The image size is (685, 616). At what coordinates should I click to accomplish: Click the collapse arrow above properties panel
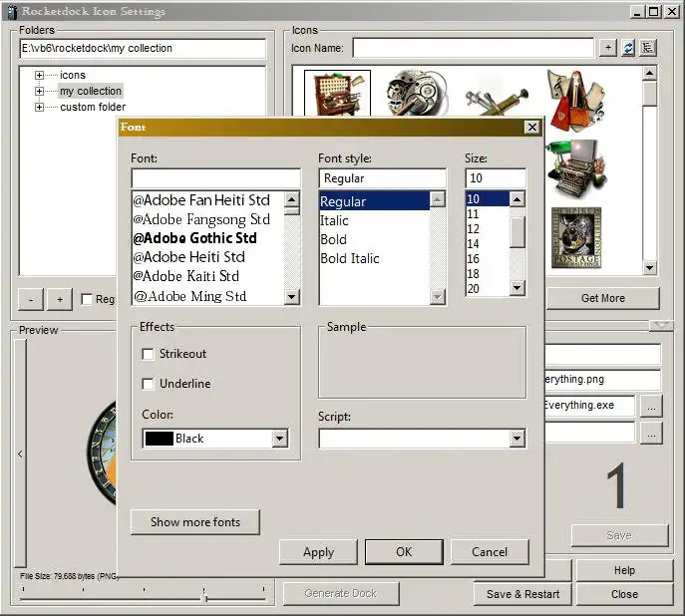(661, 325)
